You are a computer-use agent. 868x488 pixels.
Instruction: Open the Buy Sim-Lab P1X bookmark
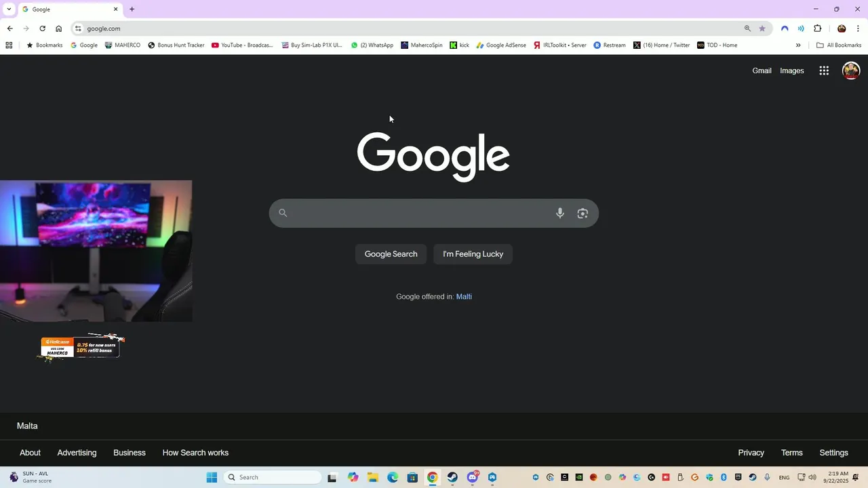(311, 45)
